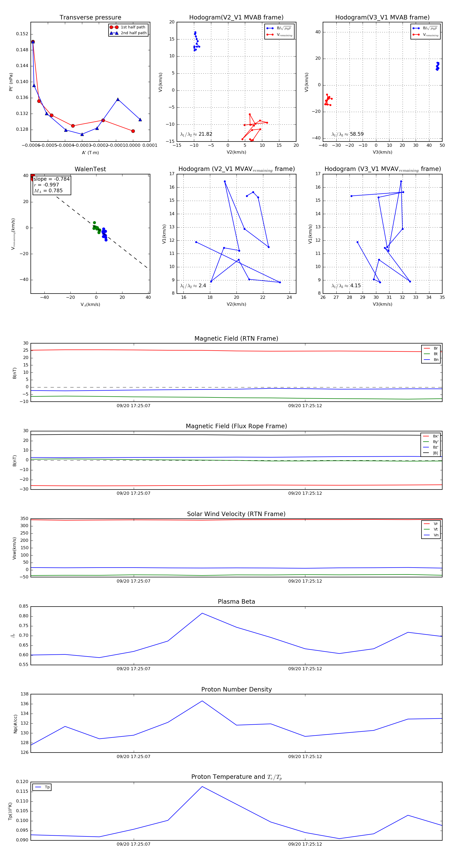
Task: Select the 'Vn' legend entry
Action: [x=431, y=535]
